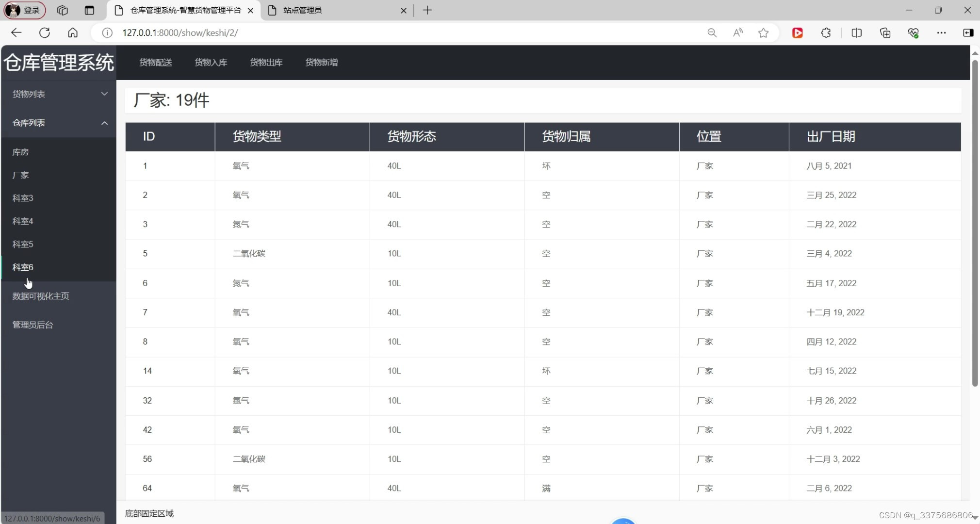Open the tab actions menu icon
The image size is (980, 524).
tap(89, 10)
